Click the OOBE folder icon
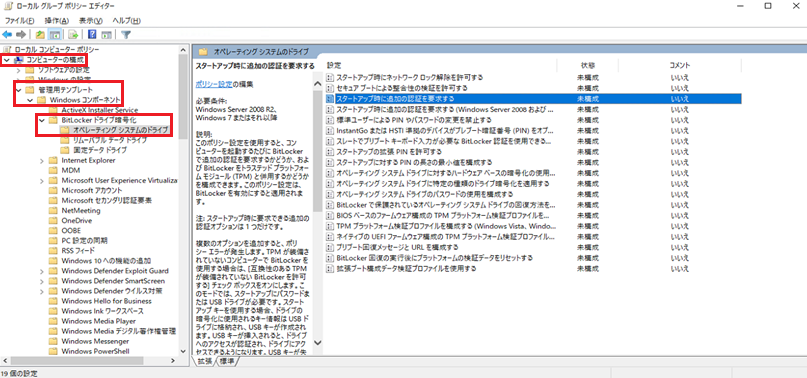 [52, 230]
